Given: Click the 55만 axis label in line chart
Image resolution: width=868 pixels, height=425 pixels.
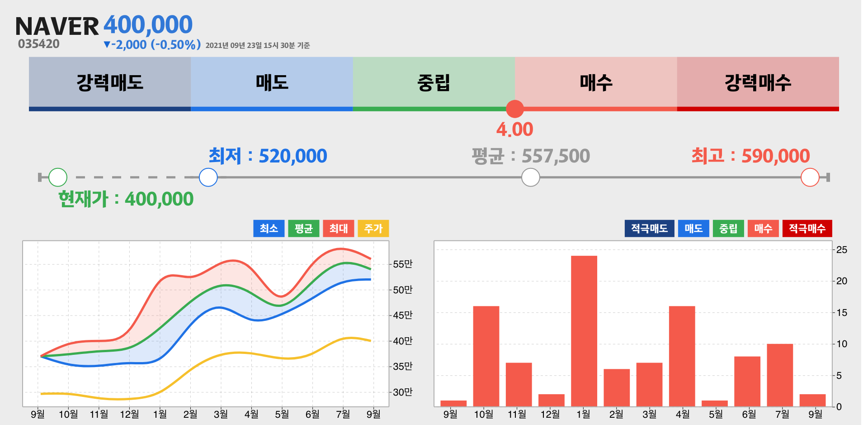Looking at the screenshot, I should (x=403, y=264).
